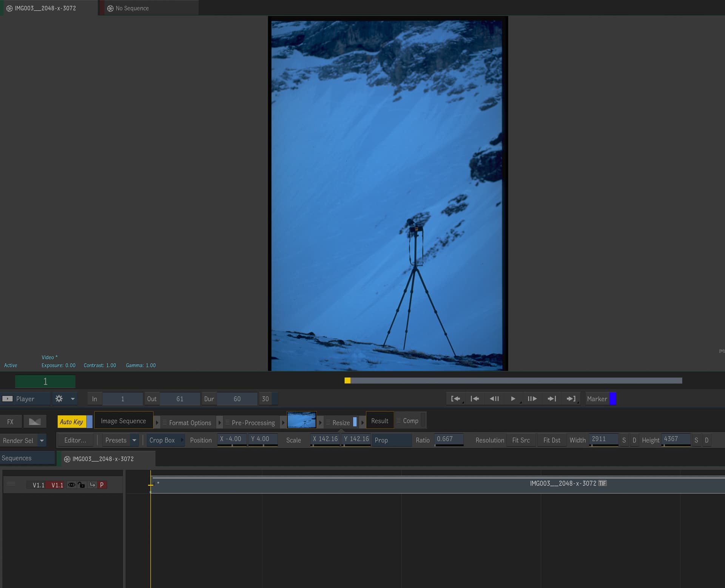Viewport: 725px width, 588px height.
Task: Open the Editor... button
Action: [x=75, y=440]
